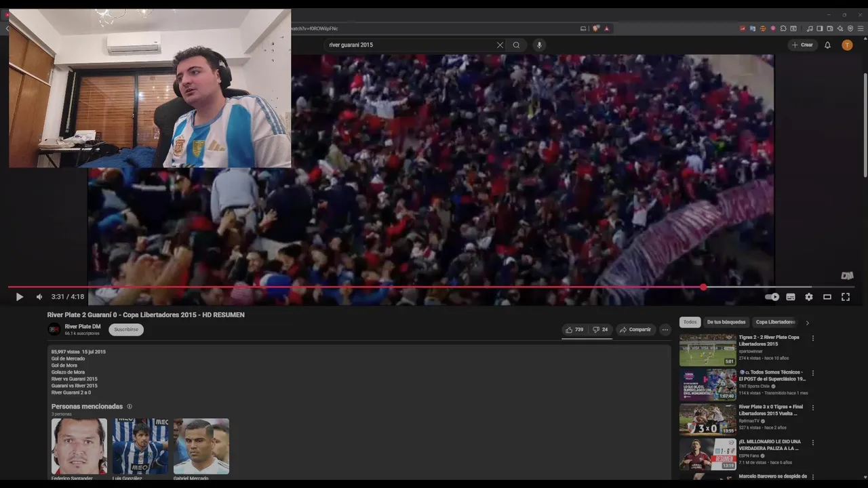Dislike the video with thumbs down

[x=600, y=329]
